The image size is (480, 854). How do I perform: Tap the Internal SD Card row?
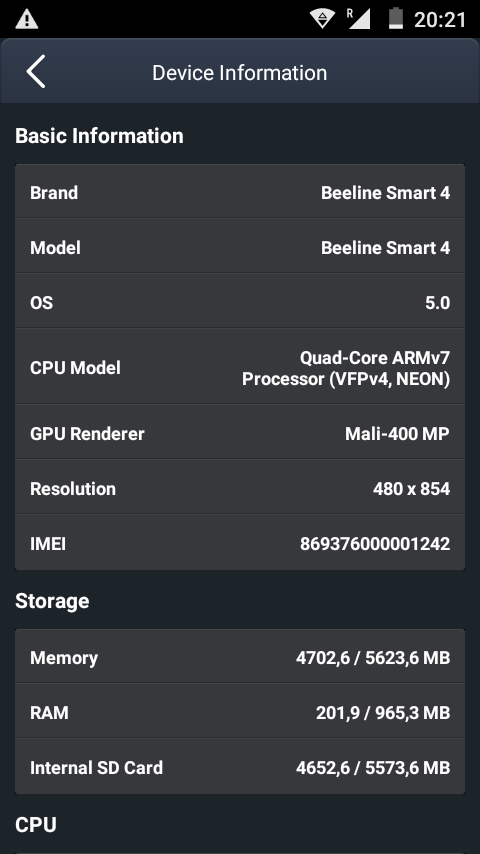(240, 767)
